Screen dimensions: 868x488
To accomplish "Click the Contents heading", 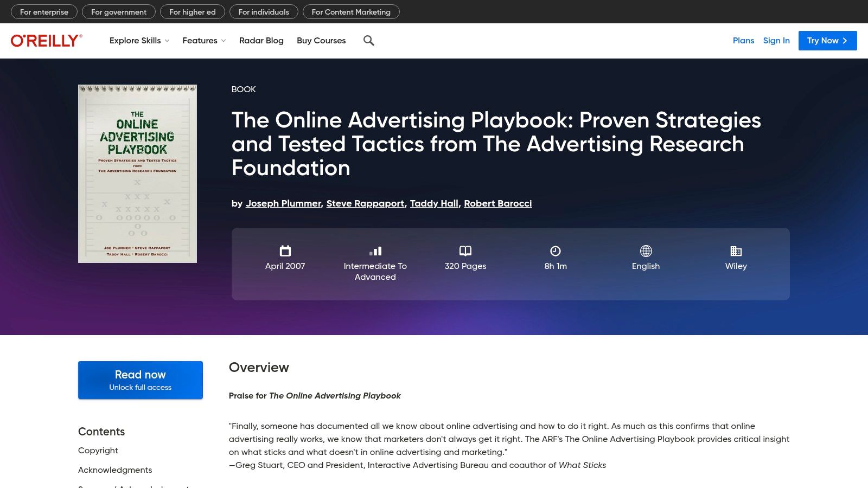I will pyautogui.click(x=101, y=432).
